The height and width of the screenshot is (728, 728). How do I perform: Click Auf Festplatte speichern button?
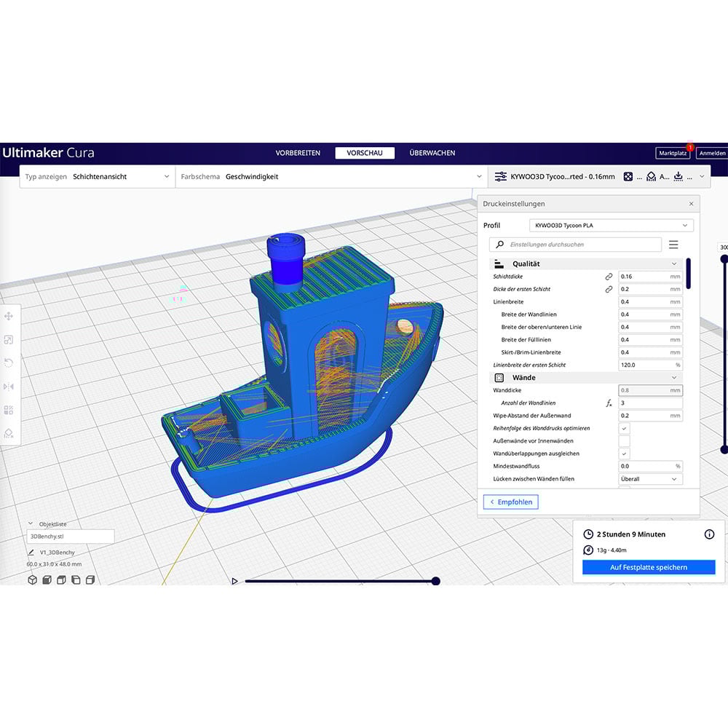pyautogui.click(x=649, y=567)
